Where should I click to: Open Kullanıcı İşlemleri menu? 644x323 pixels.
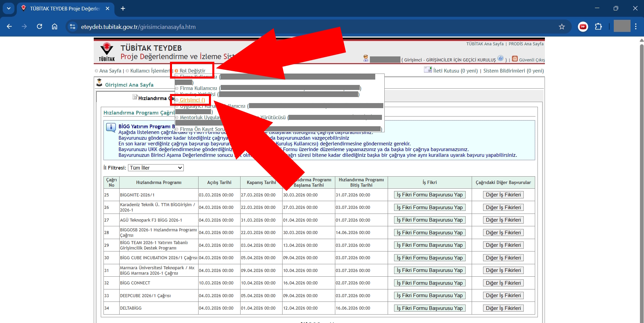tap(150, 71)
